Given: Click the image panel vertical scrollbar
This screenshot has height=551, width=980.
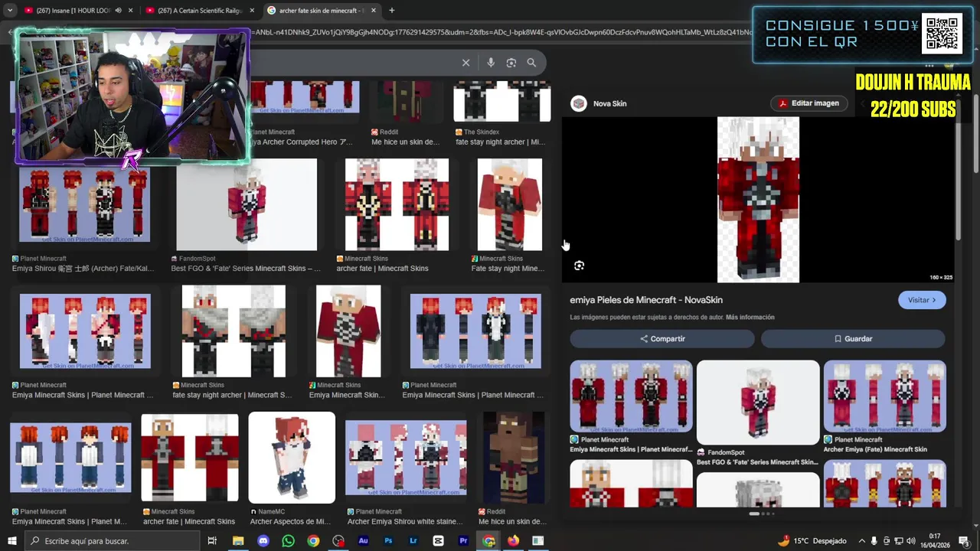Looking at the screenshot, I should click(958, 181).
